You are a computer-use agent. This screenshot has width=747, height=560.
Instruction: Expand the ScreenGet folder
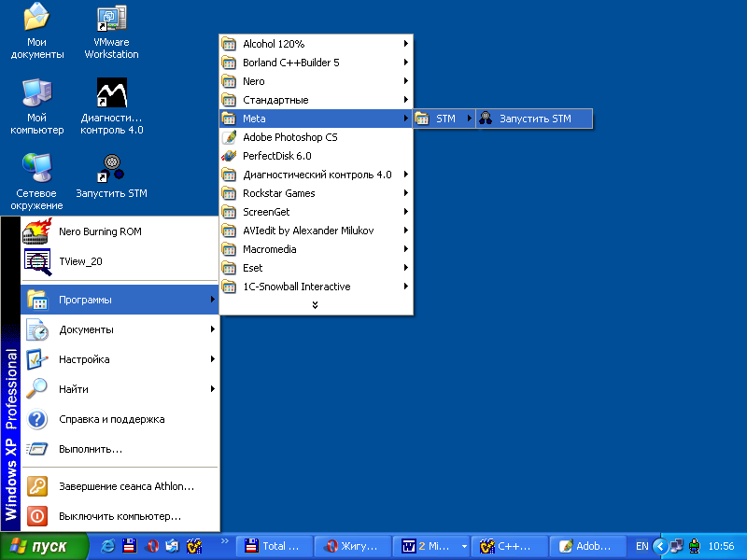click(316, 212)
